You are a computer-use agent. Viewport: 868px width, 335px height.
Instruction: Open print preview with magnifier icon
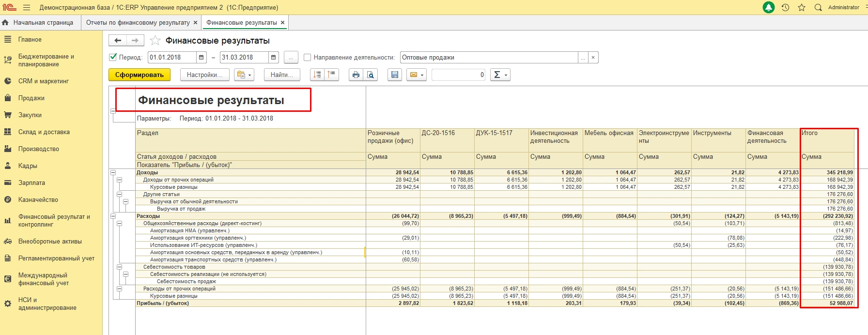pos(371,75)
